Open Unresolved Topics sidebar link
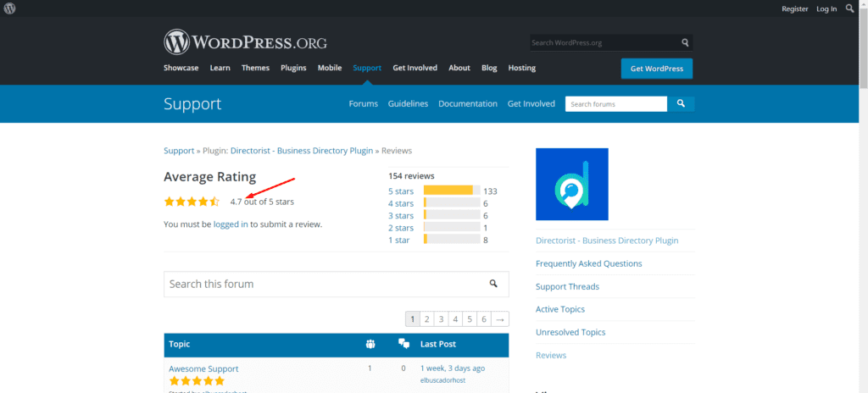This screenshot has width=868, height=393. 570,333
